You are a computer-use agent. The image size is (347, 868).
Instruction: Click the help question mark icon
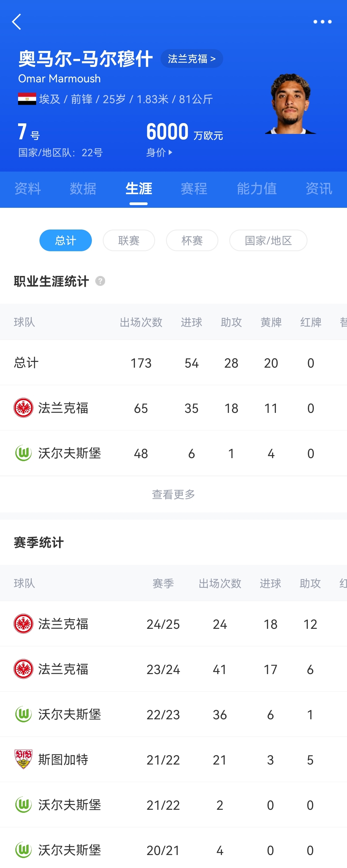click(x=100, y=281)
